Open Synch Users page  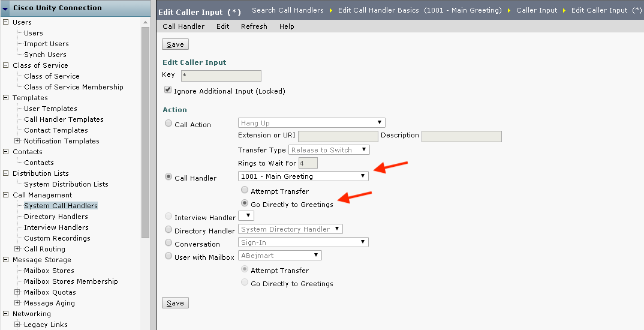coord(45,55)
